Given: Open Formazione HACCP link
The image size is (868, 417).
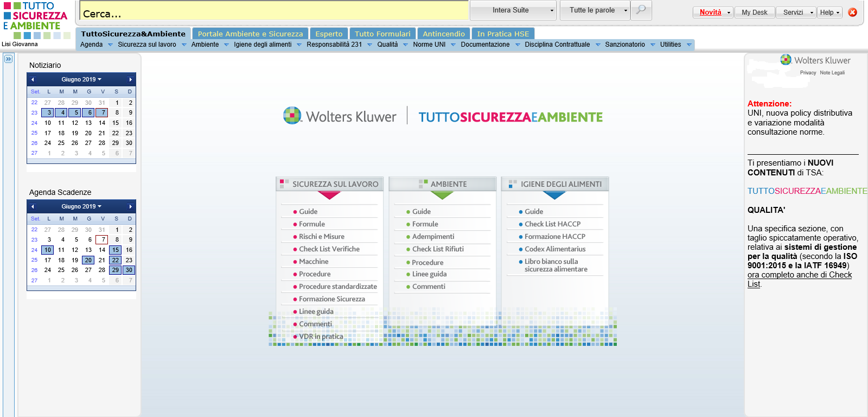Looking at the screenshot, I should (555, 237).
